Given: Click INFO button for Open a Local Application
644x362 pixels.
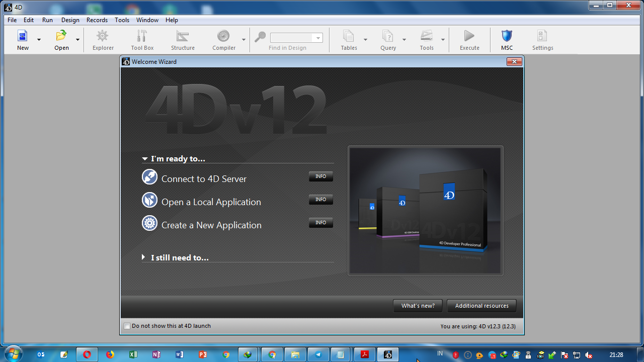Looking at the screenshot, I should [320, 200].
